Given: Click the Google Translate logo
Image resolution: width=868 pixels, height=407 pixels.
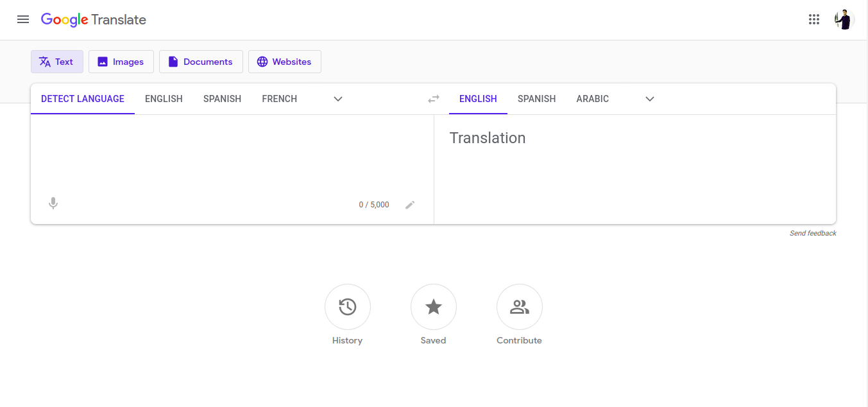Looking at the screenshot, I should pyautogui.click(x=94, y=20).
